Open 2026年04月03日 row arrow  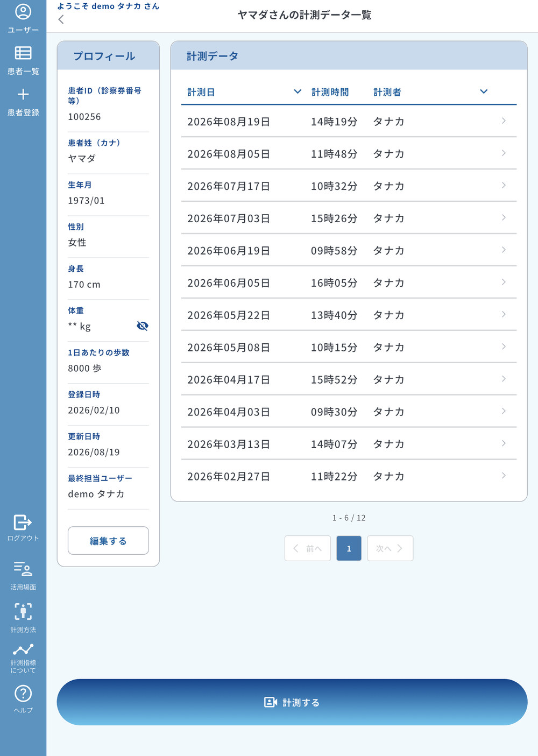click(x=504, y=412)
